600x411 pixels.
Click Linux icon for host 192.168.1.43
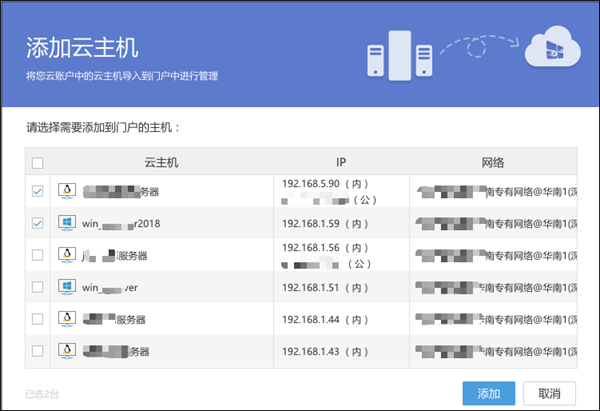tap(67, 351)
